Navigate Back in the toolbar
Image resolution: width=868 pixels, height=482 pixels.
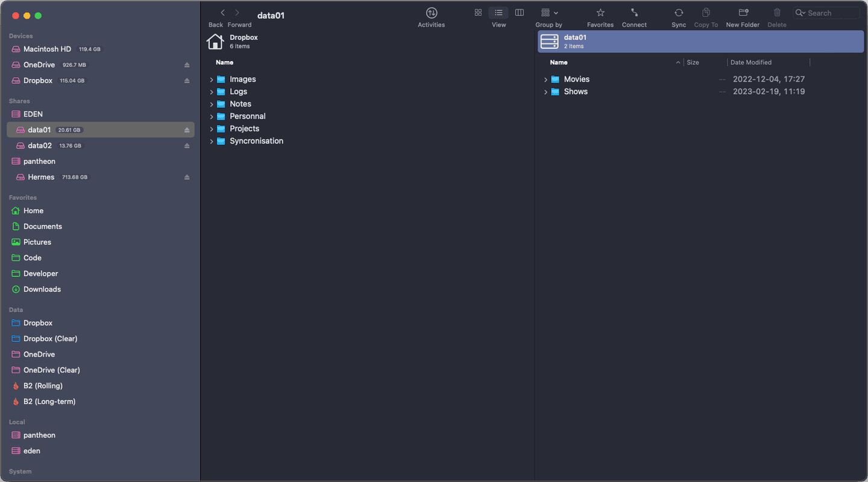point(222,13)
